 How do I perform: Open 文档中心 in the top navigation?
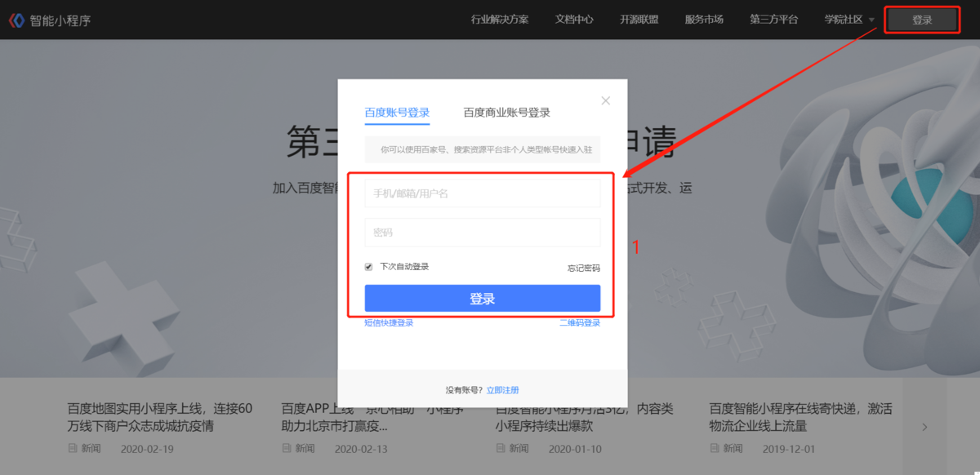pos(574,20)
